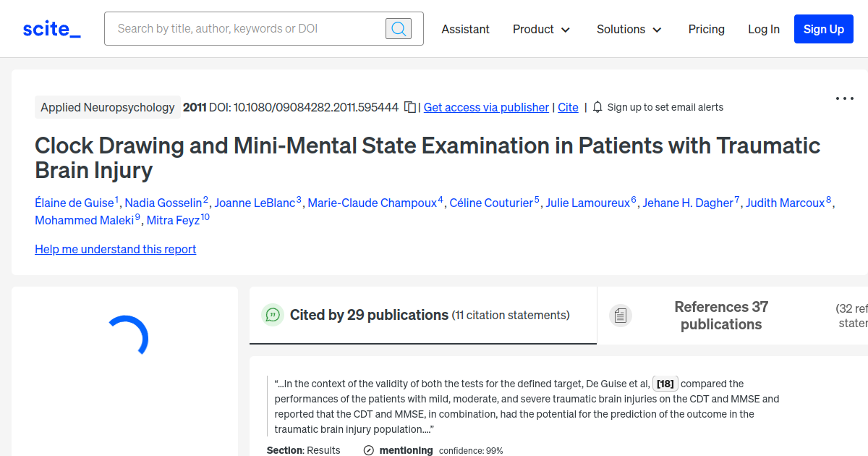Screen dimensions: 868x456
Task: Select Pricing from the navigation bar
Action: (x=706, y=29)
